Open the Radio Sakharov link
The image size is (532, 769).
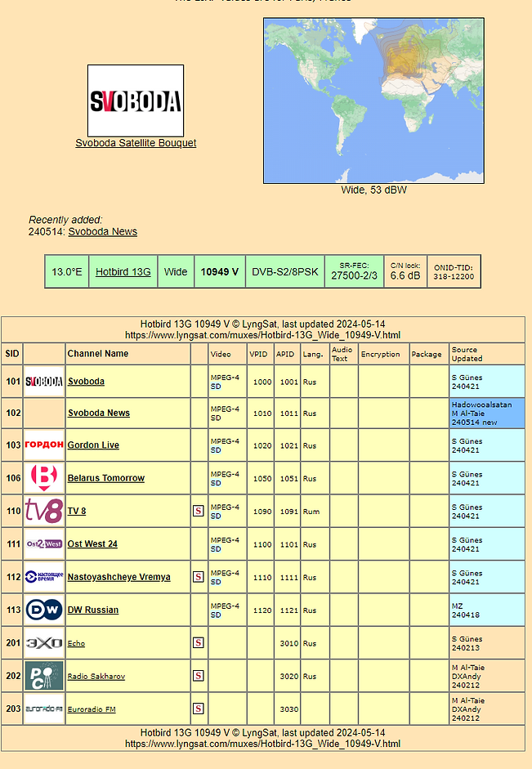pos(96,677)
